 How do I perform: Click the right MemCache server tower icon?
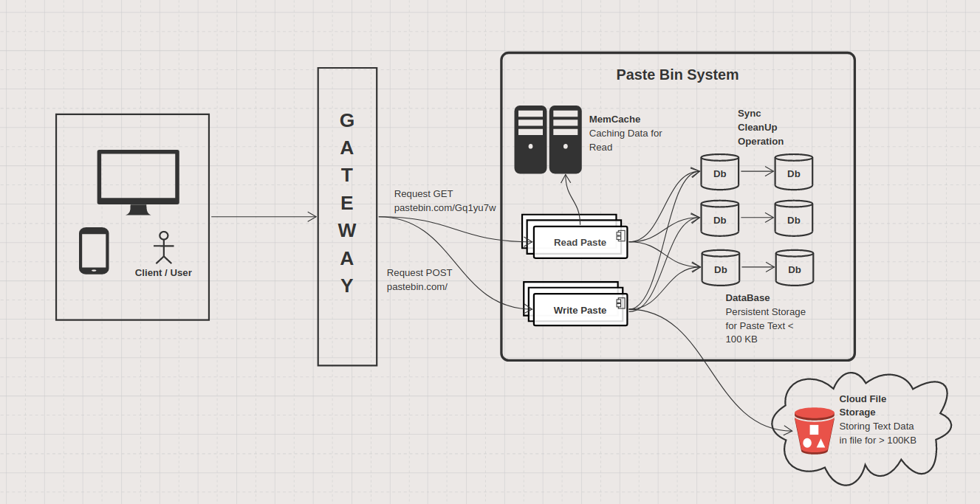tap(566, 139)
